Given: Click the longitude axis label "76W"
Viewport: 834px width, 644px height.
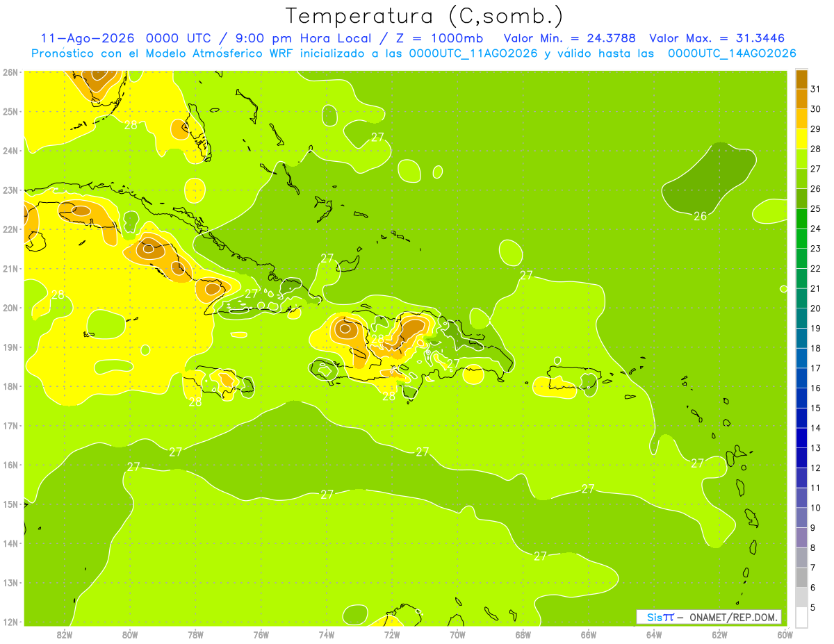Looking at the screenshot, I should [261, 635].
